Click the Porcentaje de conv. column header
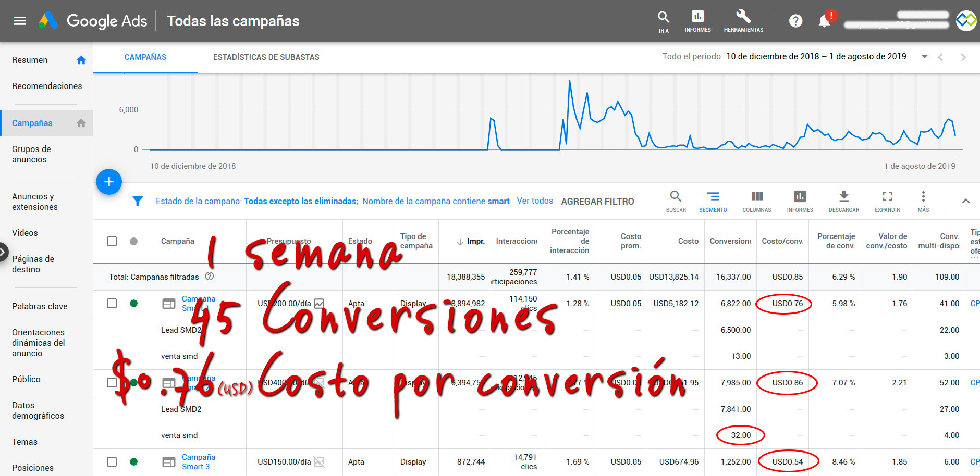The height and width of the screenshot is (476, 980). tap(836, 241)
